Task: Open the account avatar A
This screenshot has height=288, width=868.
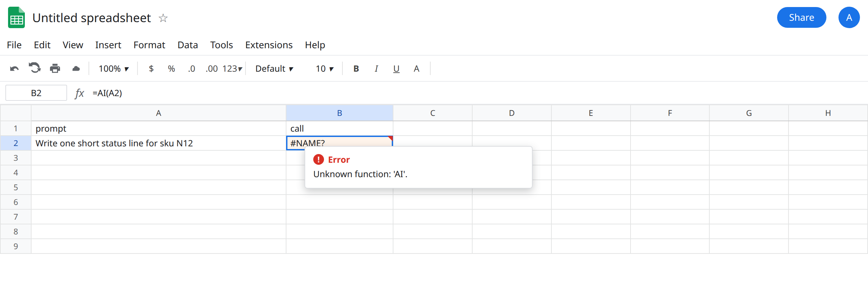Action: (849, 17)
